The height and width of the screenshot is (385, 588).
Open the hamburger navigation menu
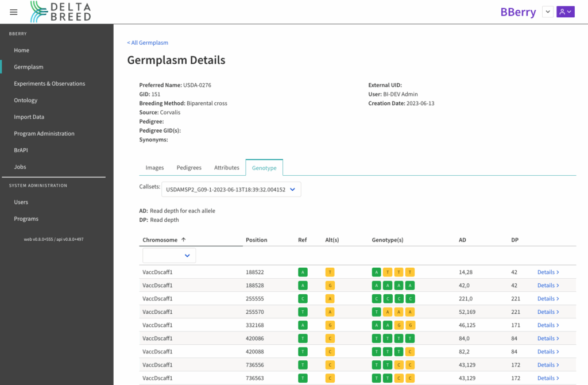coord(14,12)
